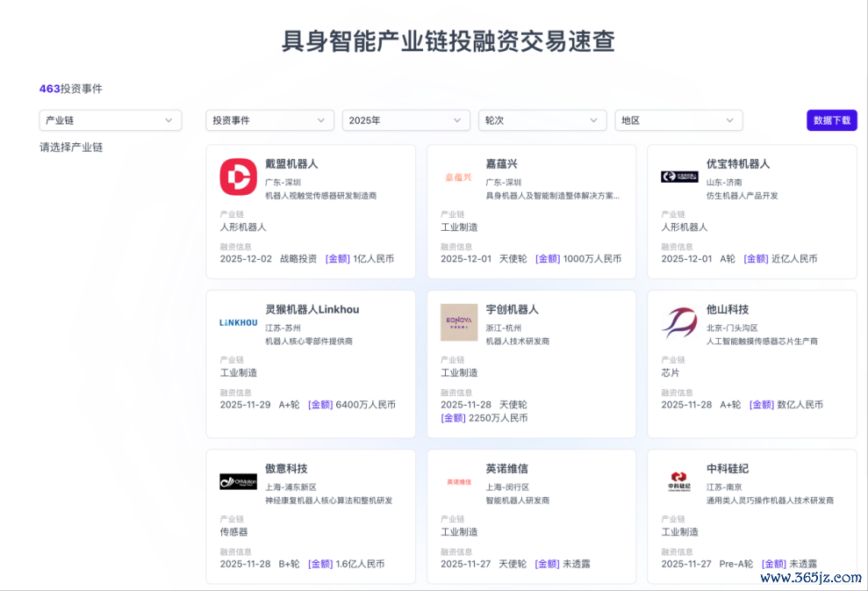The width and height of the screenshot is (868, 591).
Task: Click the 他山科技 purple logo
Action: 679,322
